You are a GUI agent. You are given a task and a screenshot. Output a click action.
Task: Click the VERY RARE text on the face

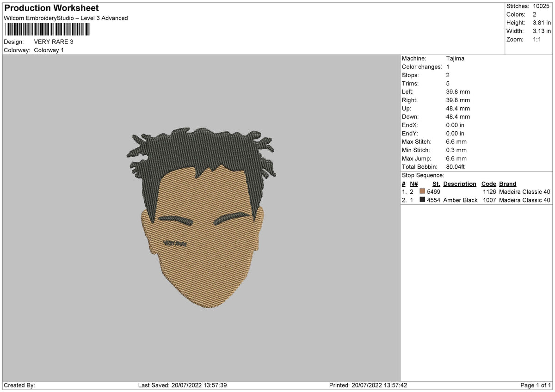point(175,244)
